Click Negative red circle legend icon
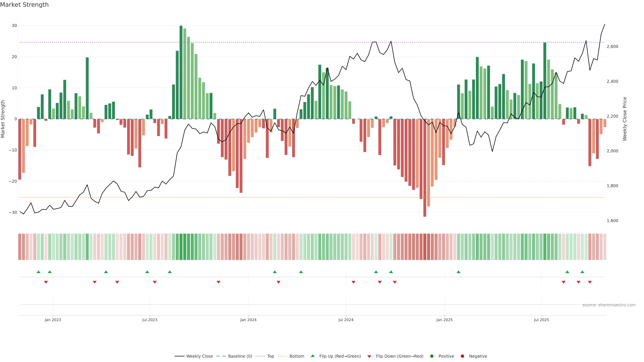The image size is (644, 362). pyautogui.click(x=462, y=356)
